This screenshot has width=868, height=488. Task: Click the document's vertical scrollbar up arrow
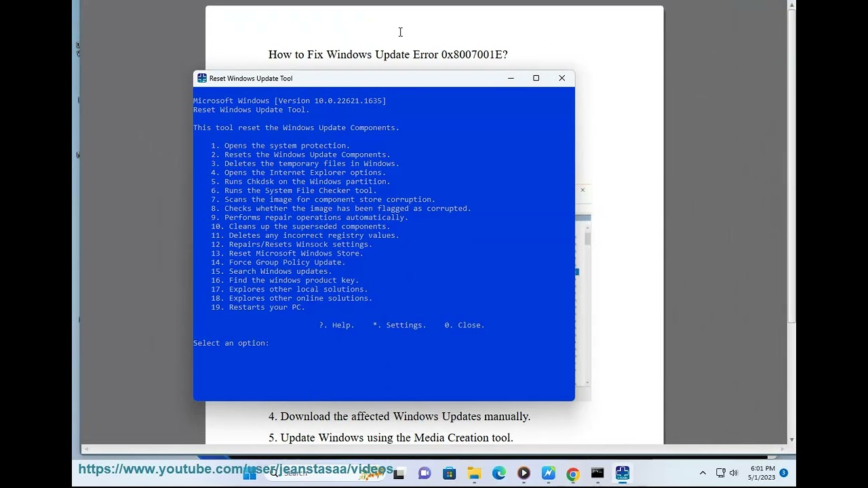click(x=791, y=5)
